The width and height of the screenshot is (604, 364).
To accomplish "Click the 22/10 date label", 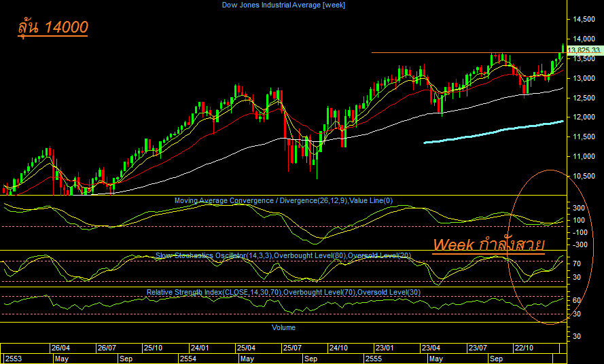I will point(524,348).
